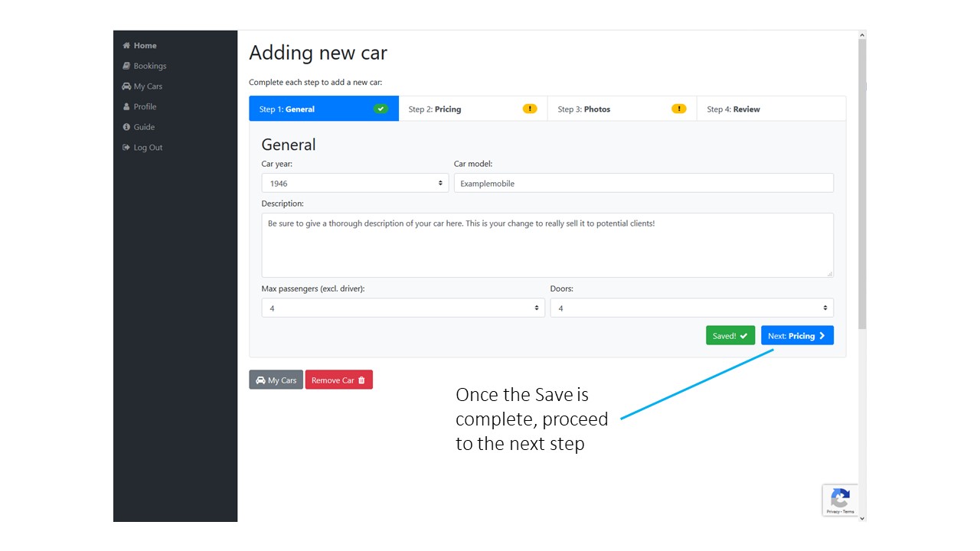This screenshot has width=980, height=551.
Task: Click chevron icon on Next: Pricing button
Action: 822,336
